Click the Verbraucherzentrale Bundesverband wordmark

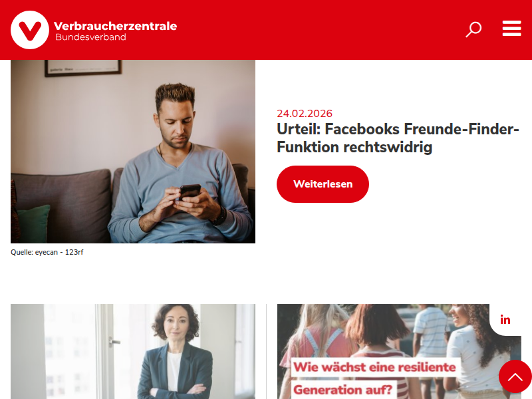[x=115, y=30]
